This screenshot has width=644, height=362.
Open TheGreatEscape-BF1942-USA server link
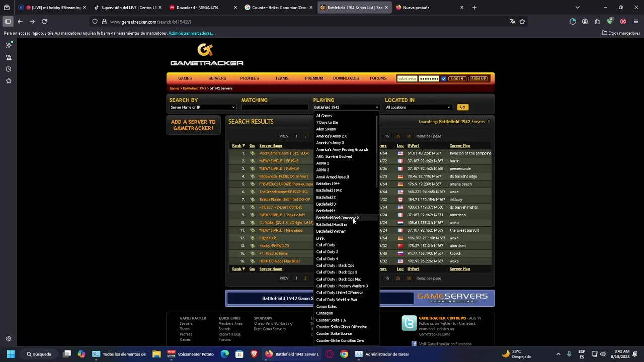tap(283, 192)
